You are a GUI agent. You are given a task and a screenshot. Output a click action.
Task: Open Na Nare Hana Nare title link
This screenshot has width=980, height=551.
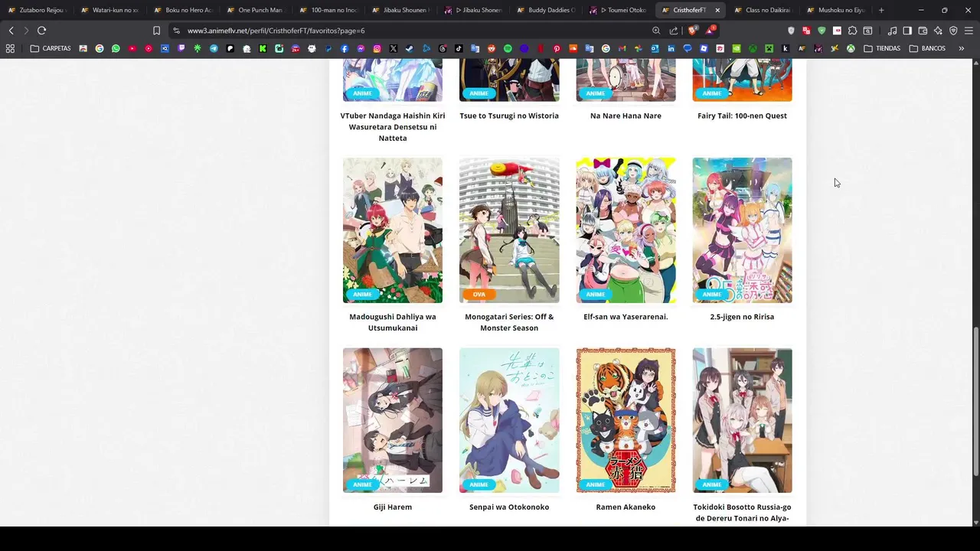click(626, 116)
